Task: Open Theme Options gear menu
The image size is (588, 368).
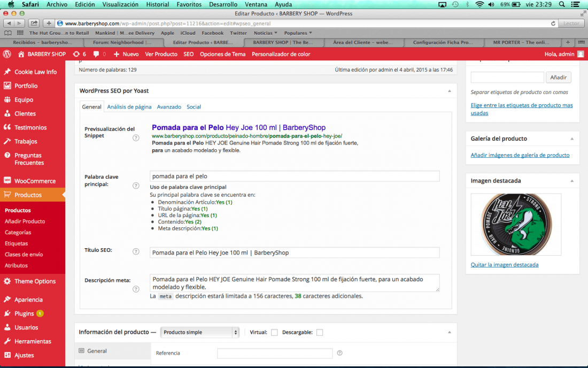Action: pos(35,281)
